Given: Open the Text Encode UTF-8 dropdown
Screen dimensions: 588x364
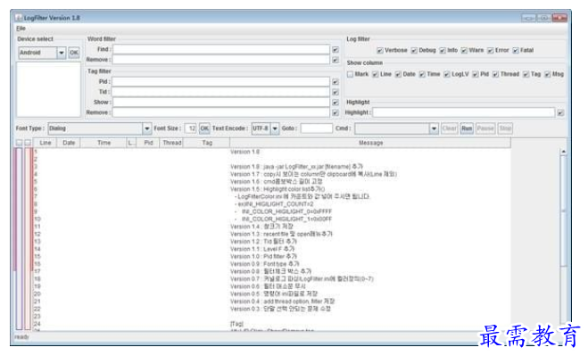Looking at the screenshot, I should [x=275, y=128].
